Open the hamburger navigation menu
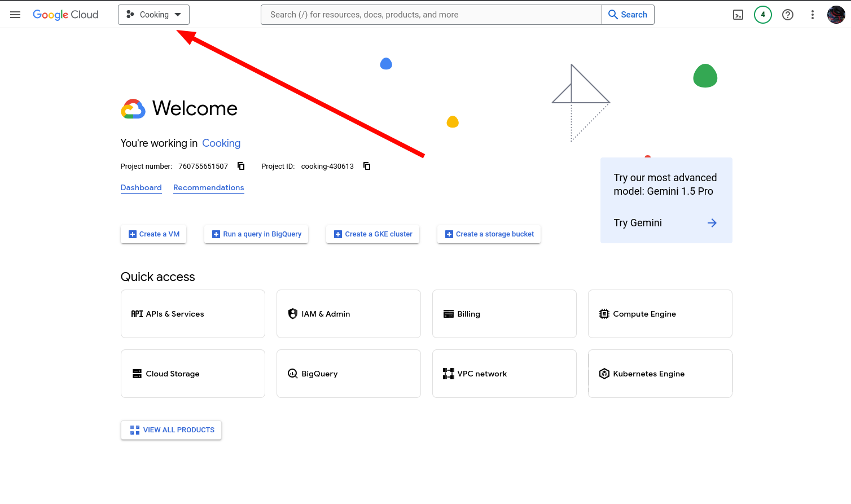851x504 pixels. (15, 15)
